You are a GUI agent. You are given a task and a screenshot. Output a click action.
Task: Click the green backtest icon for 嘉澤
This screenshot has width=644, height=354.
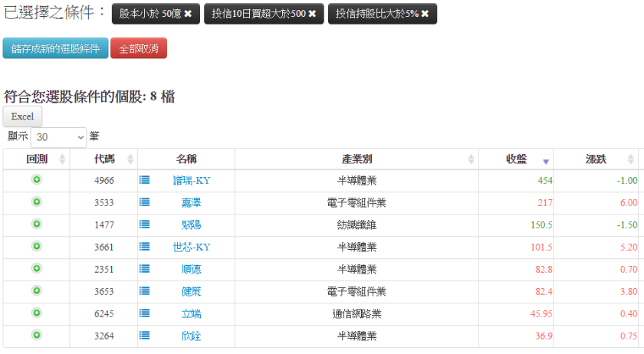(x=36, y=202)
